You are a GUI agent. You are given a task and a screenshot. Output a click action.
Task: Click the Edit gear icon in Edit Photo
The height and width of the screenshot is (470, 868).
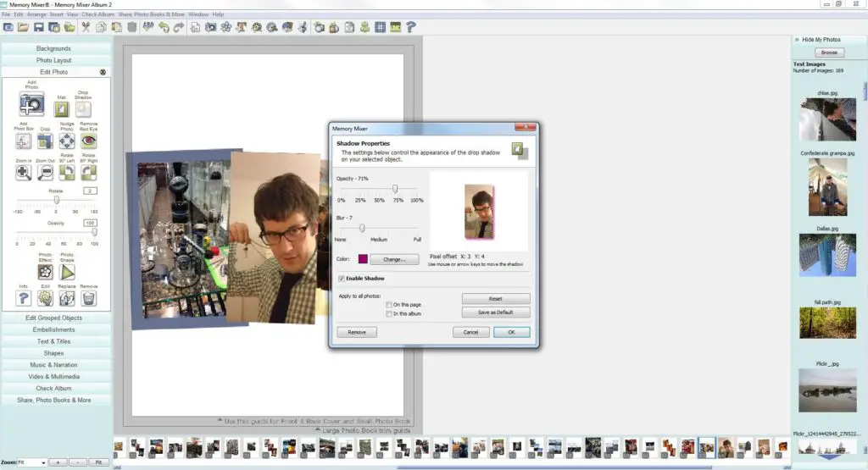click(45, 299)
